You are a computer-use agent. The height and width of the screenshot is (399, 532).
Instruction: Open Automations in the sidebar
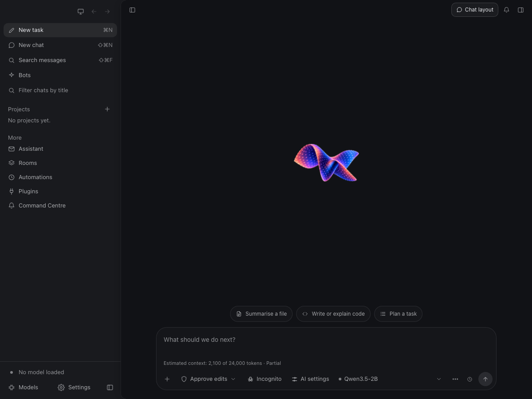pyautogui.click(x=60, y=177)
